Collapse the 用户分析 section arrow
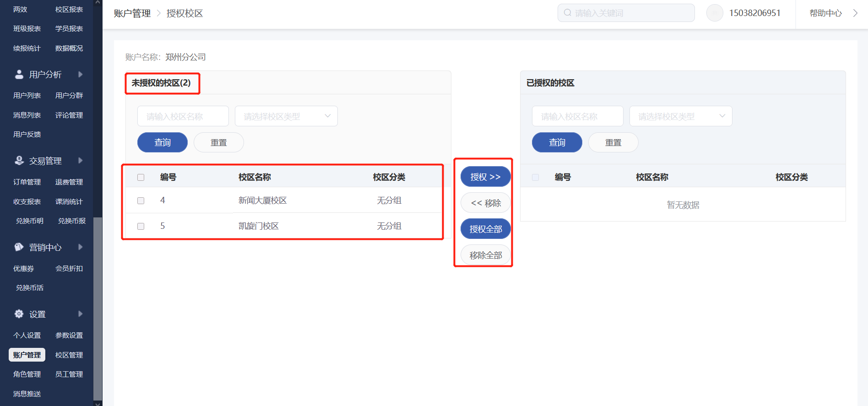 point(81,74)
